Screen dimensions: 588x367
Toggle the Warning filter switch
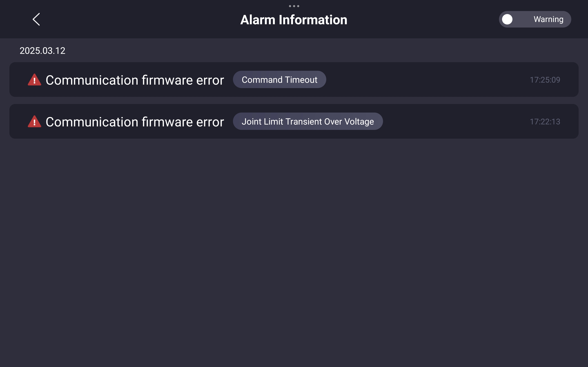click(535, 19)
